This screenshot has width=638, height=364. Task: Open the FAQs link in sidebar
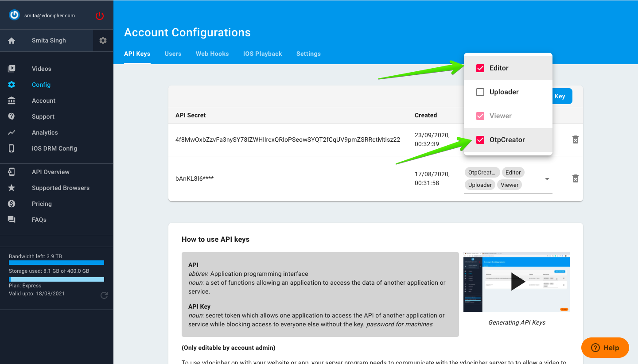[39, 220]
